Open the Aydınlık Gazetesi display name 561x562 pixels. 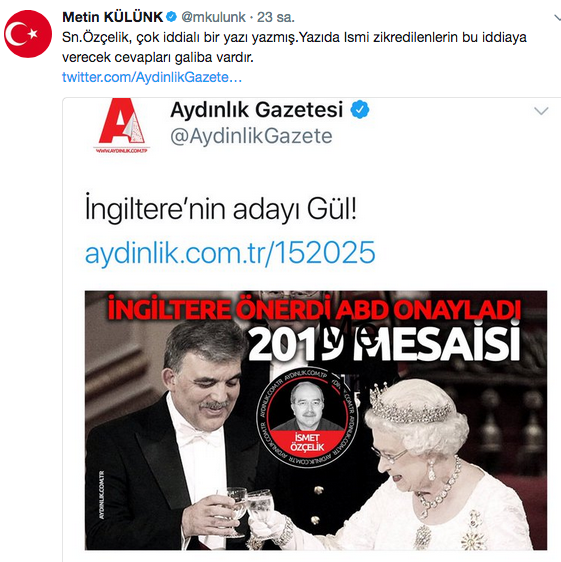(x=257, y=110)
